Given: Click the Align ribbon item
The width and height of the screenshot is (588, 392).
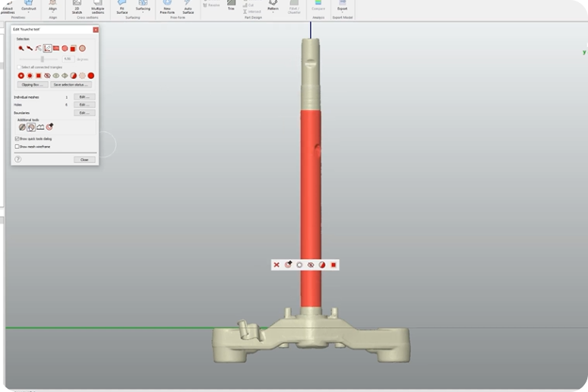Looking at the screenshot, I should pos(52,7).
